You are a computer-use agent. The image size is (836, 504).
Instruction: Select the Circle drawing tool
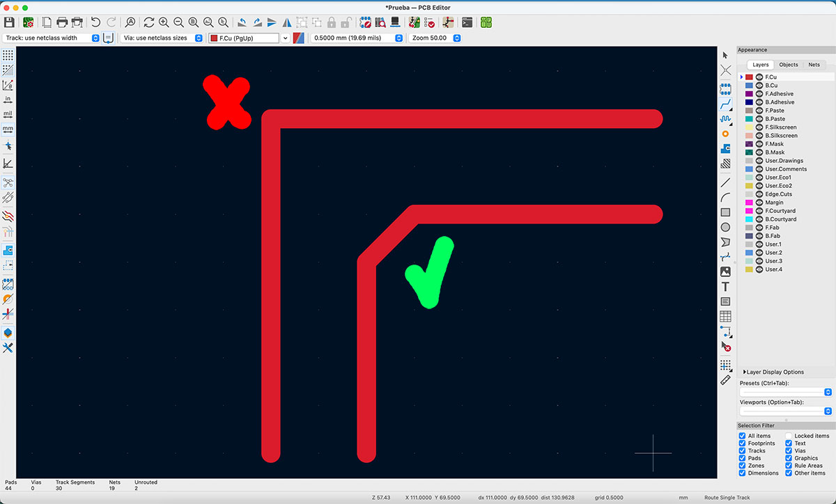click(x=725, y=227)
